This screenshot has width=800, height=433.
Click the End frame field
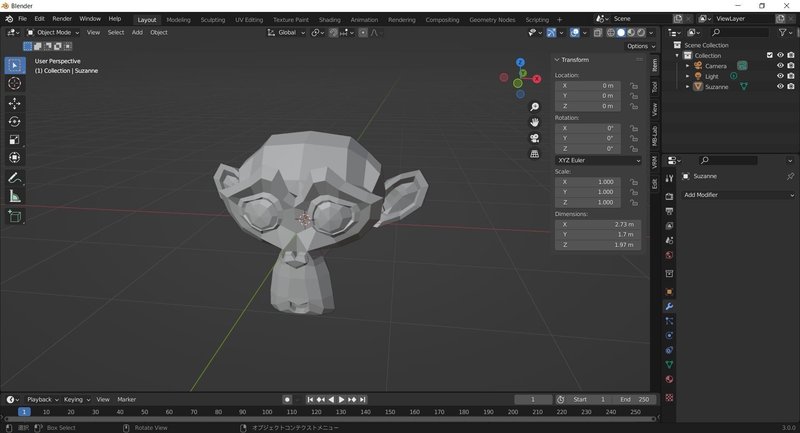pyautogui.click(x=635, y=399)
